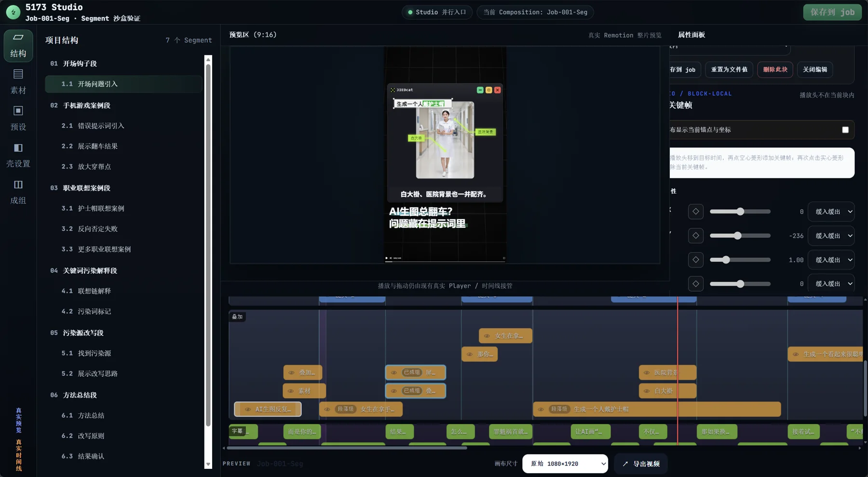Click keyframe diamond in the 1.00 value row

coord(695,260)
